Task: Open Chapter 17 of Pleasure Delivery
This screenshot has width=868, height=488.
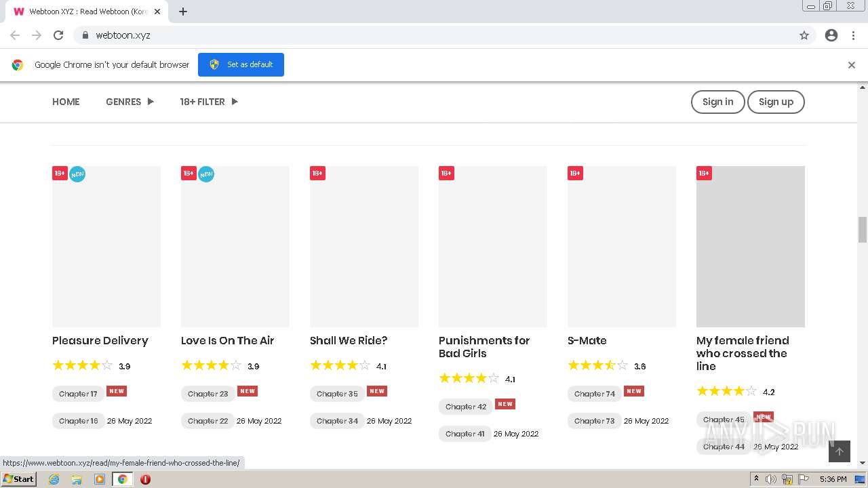Action: [78, 394]
